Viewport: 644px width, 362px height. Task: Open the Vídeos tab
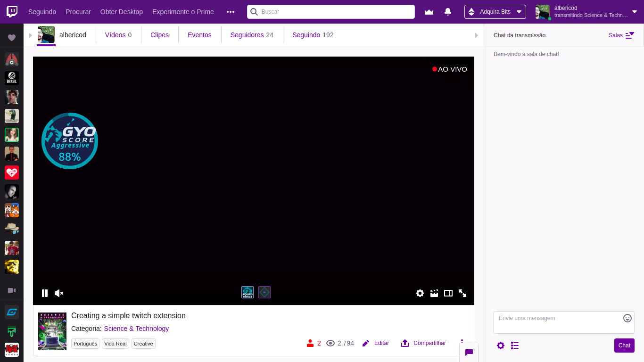point(118,35)
